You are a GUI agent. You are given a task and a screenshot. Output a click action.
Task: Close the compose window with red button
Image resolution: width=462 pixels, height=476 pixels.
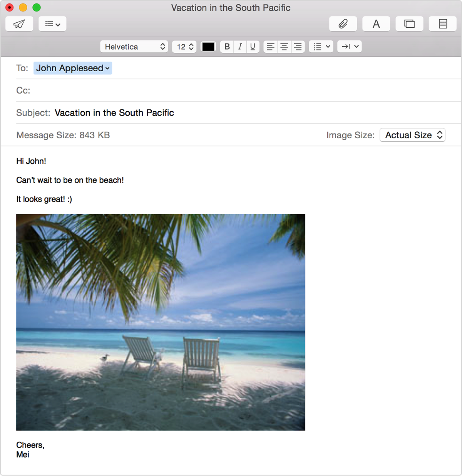click(10, 7)
